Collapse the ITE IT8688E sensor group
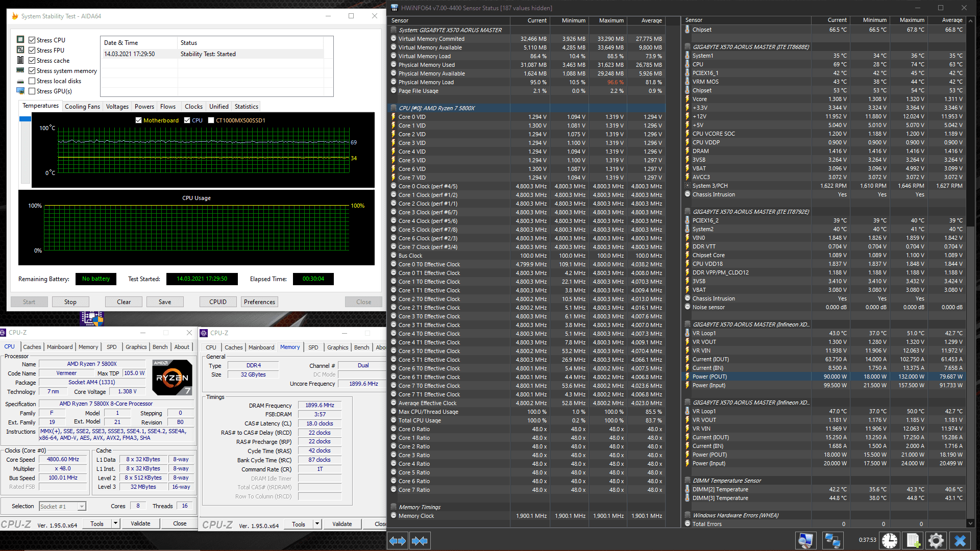The height and width of the screenshot is (551, 980). click(688, 47)
